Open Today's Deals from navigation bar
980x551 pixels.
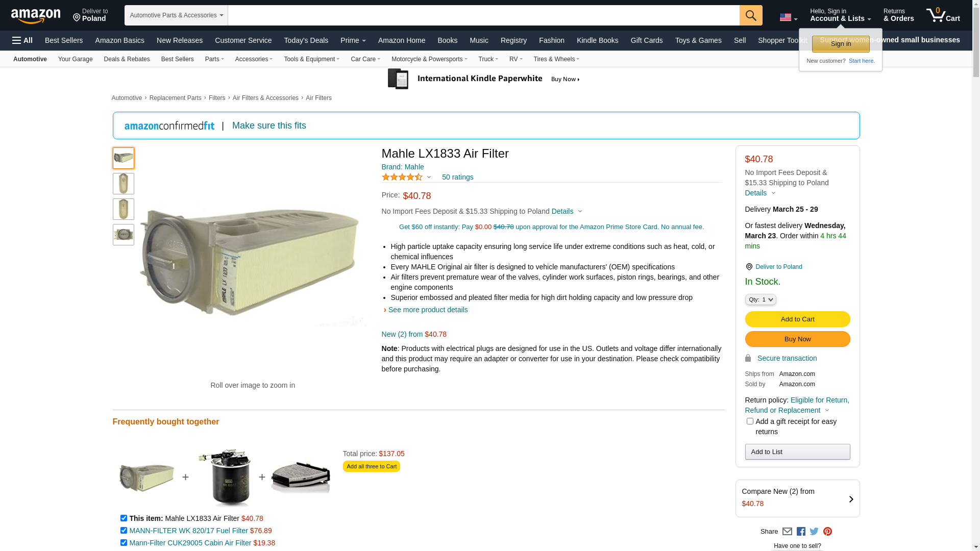(306, 40)
